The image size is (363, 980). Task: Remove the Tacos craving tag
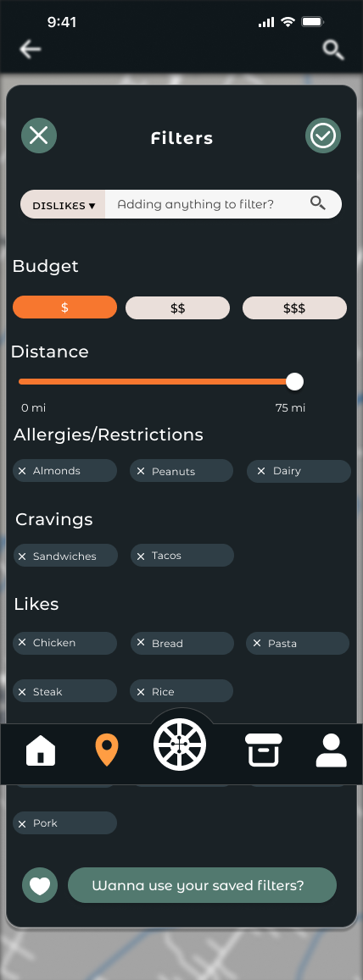pos(141,556)
